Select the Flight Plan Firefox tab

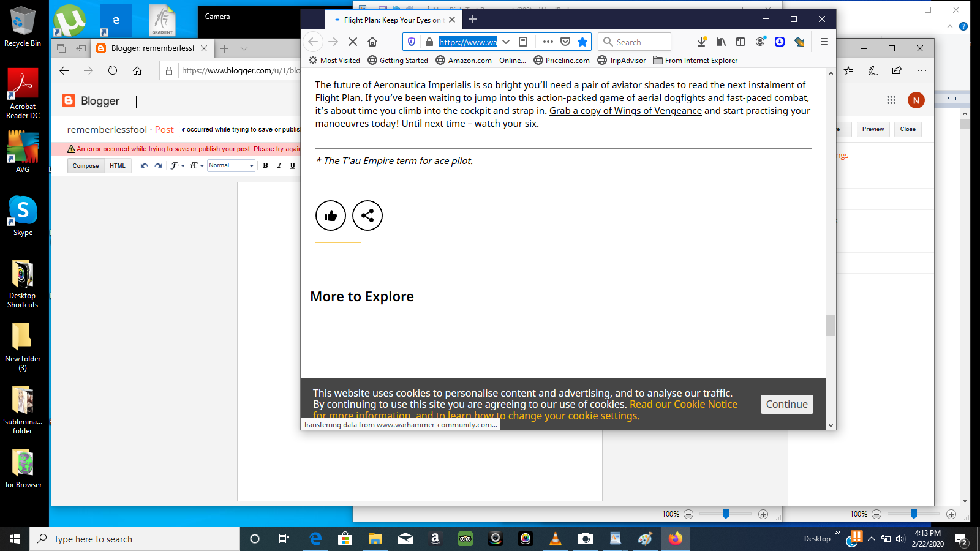[392, 20]
